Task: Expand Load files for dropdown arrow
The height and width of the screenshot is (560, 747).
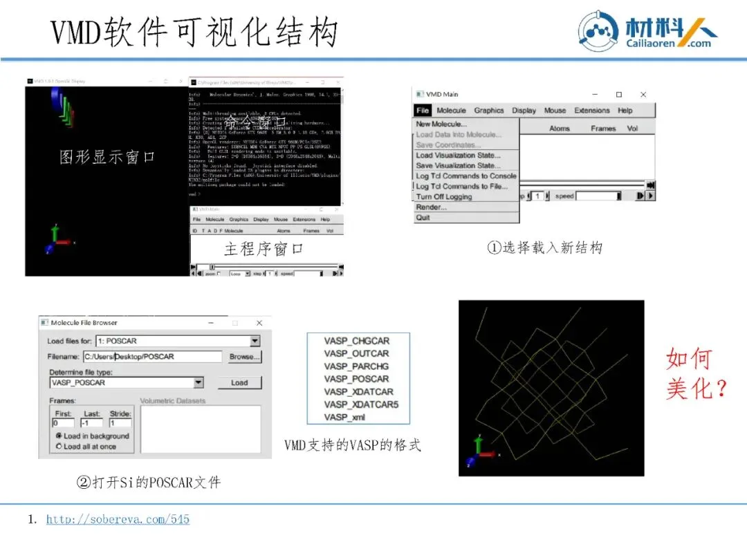Action: 255,341
